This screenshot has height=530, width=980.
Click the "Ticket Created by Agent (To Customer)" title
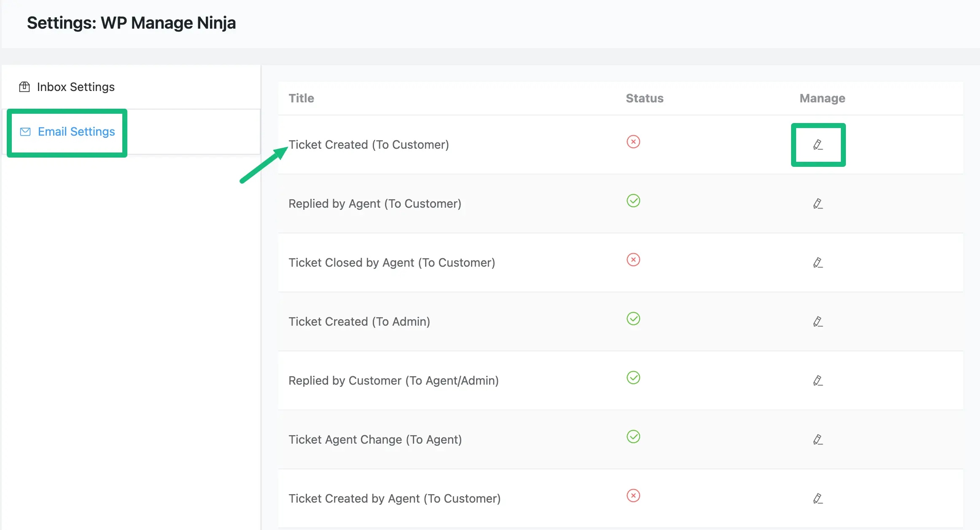pos(395,498)
